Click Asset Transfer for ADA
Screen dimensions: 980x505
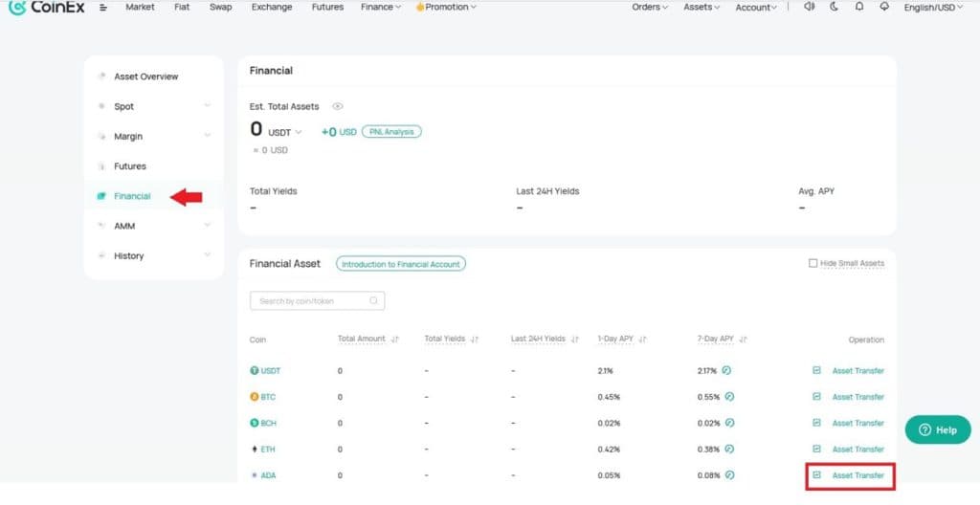pyautogui.click(x=858, y=475)
